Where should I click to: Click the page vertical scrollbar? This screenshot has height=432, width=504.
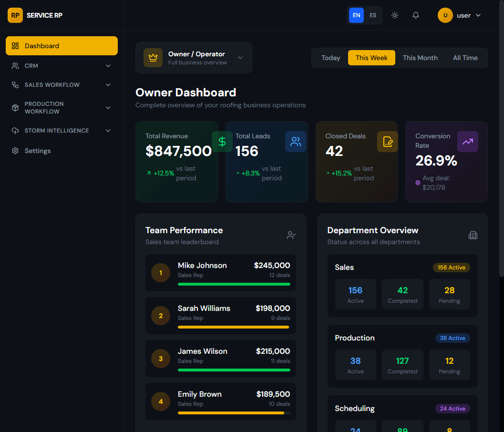pyautogui.click(x=501, y=143)
